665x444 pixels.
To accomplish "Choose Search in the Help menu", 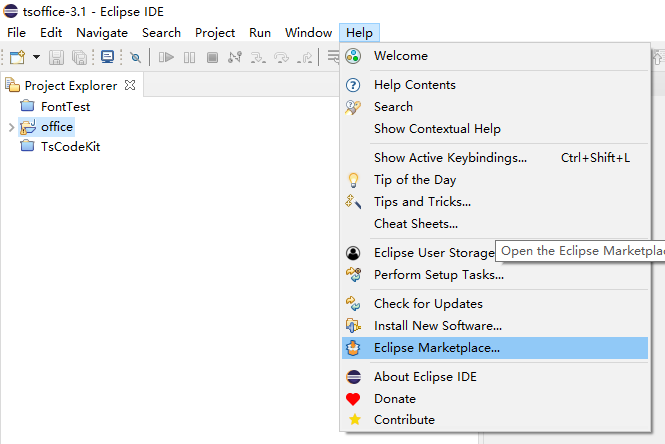I will [x=495, y=107].
